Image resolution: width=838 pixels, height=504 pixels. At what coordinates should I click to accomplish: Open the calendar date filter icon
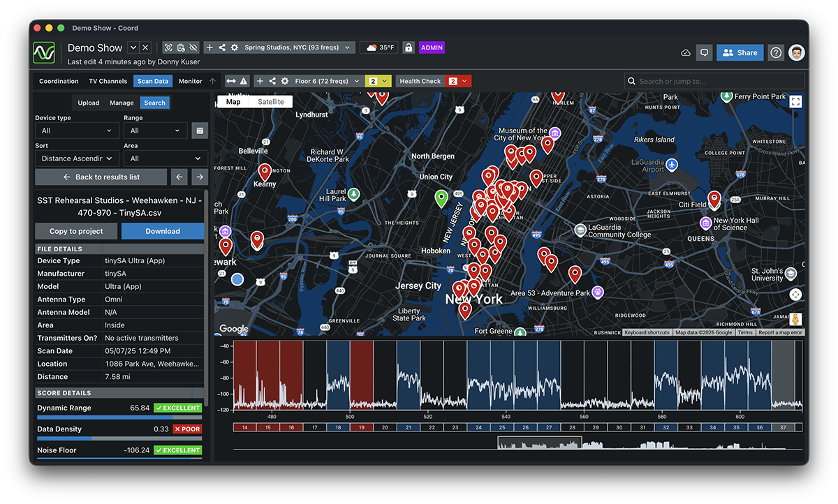[x=200, y=131]
